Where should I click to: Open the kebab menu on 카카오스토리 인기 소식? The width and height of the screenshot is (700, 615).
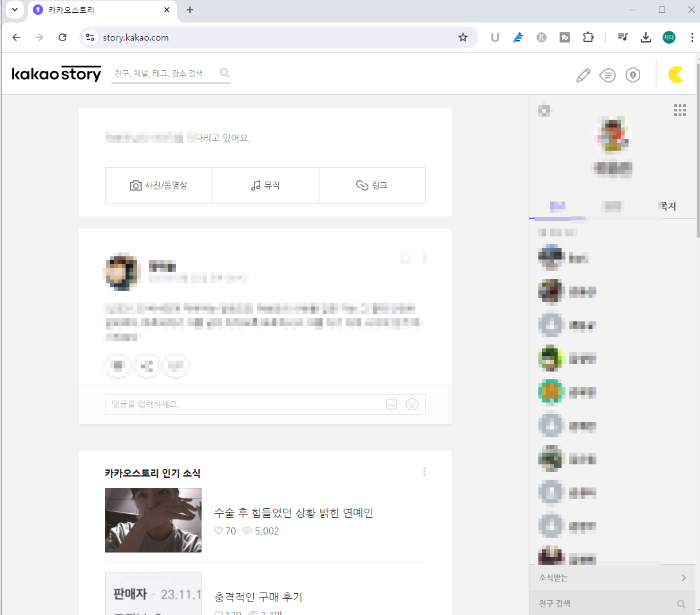(424, 471)
